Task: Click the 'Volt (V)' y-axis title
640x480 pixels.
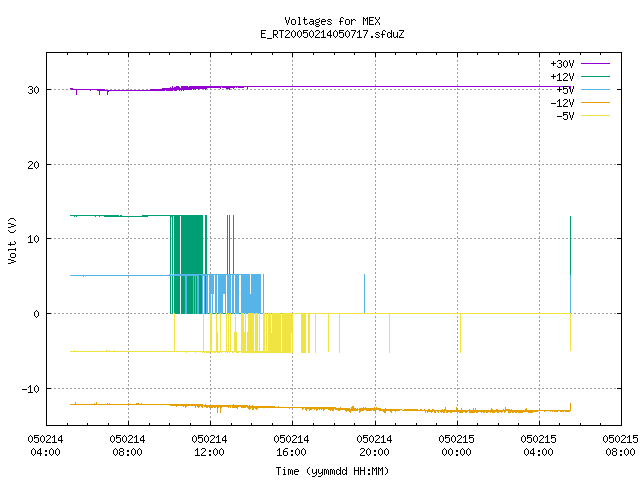Action: pos(12,240)
